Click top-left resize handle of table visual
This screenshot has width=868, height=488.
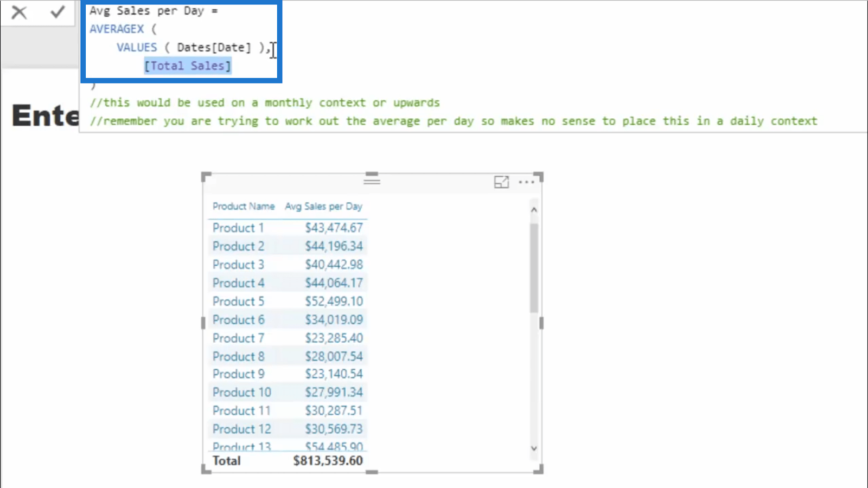click(x=206, y=177)
